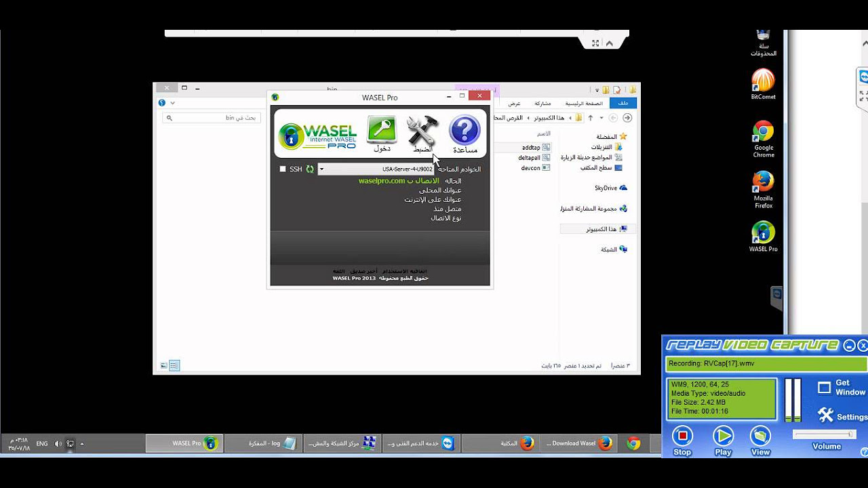Click the Play button in Replay Video Capture

pyautogui.click(x=723, y=441)
